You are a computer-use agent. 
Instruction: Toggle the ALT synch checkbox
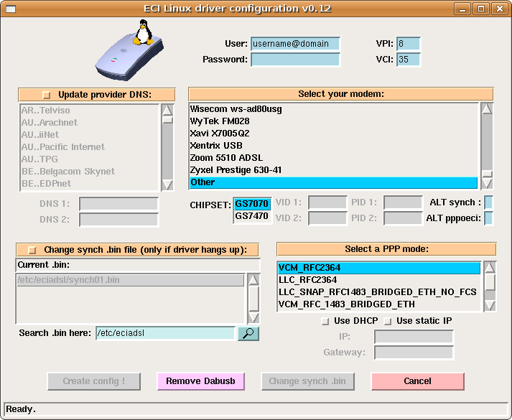[x=488, y=202]
